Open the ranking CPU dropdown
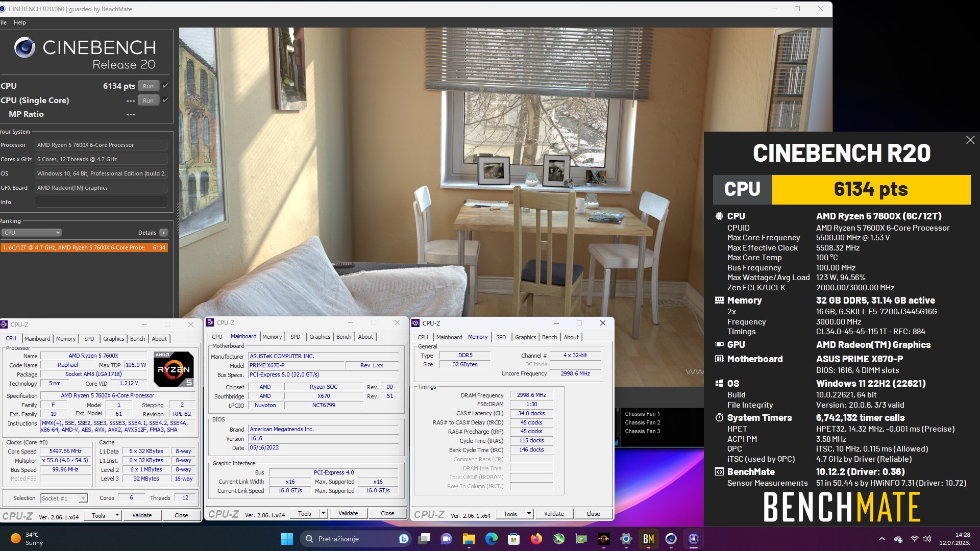Screen dimensions: 980x551 point(31,233)
